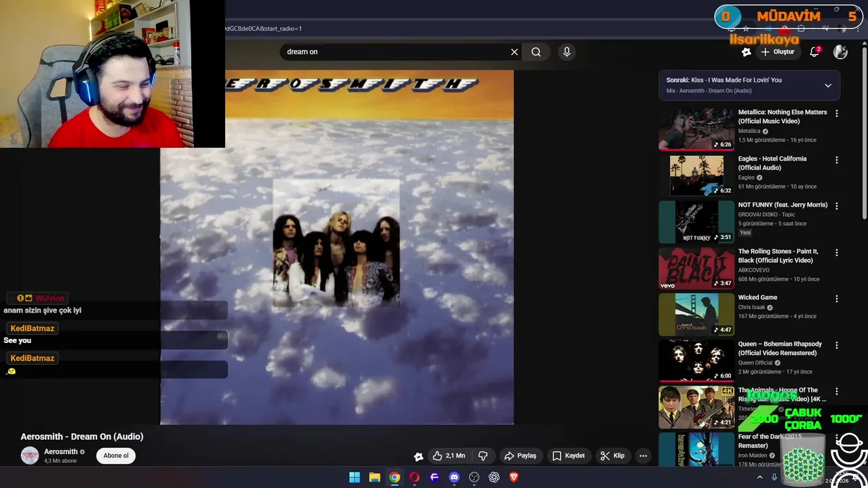The width and height of the screenshot is (868, 488).
Task: Open the notifications bell
Action: pyautogui.click(x=815, y=52)
